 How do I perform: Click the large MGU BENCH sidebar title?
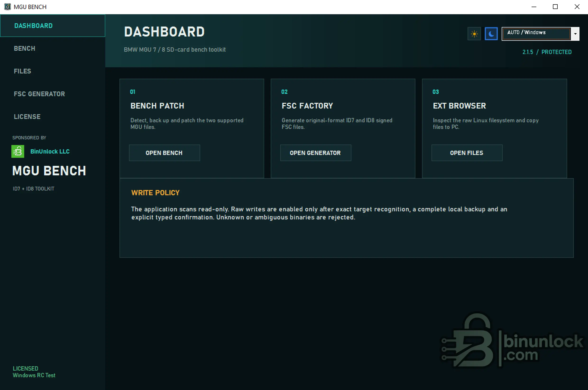click(x=49, y=171)
